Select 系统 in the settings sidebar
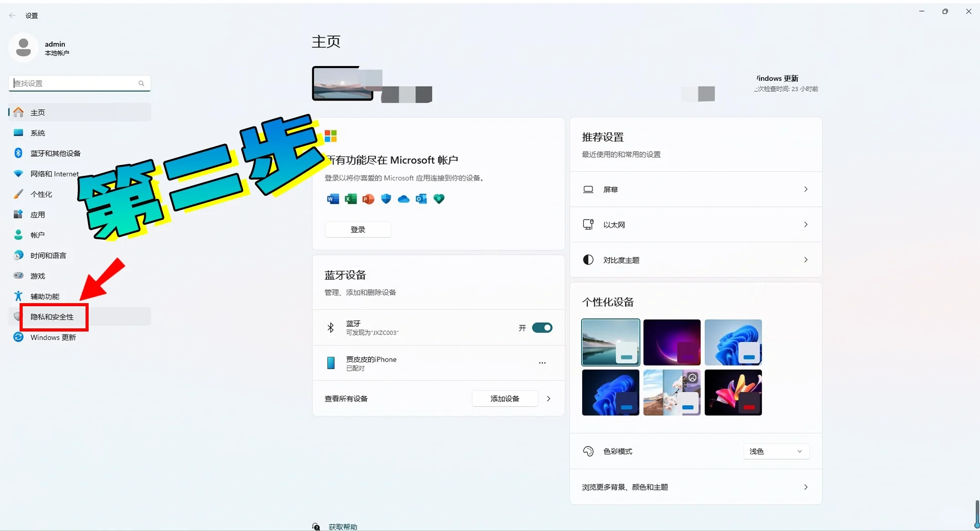 tap(38, 132)
